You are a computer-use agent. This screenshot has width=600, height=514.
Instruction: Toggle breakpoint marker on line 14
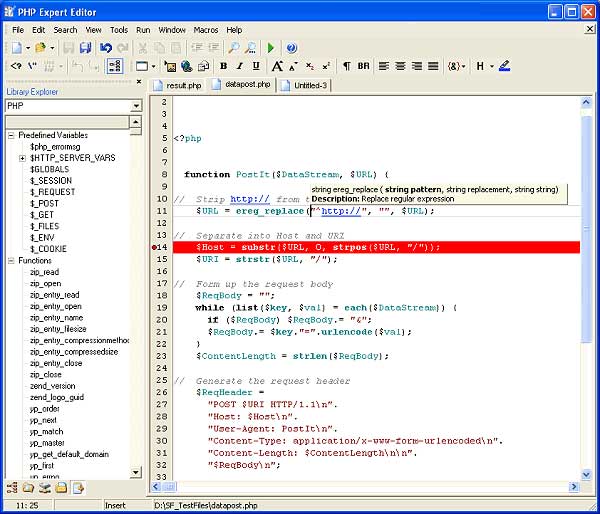click(154, 248)
